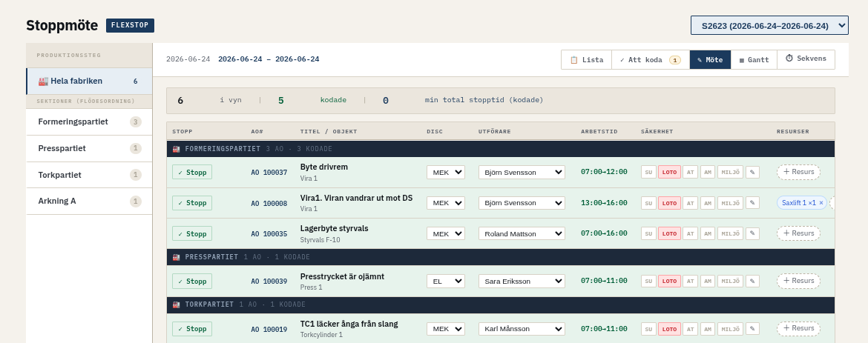The width and height of the screenshot is (868, 343).
Task: Toggle LOTO for Lagerbyte styrvals
Action: point(669,233)
